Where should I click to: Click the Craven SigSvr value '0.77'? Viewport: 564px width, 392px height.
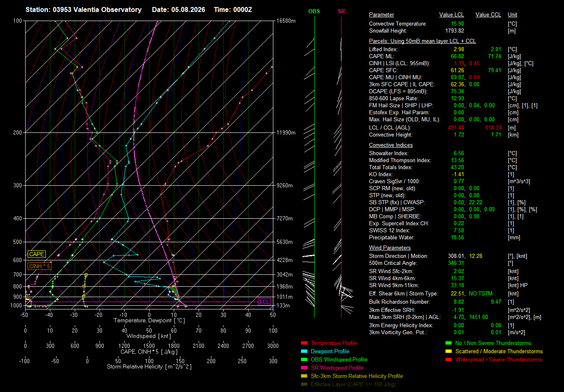tap(459, 182)
